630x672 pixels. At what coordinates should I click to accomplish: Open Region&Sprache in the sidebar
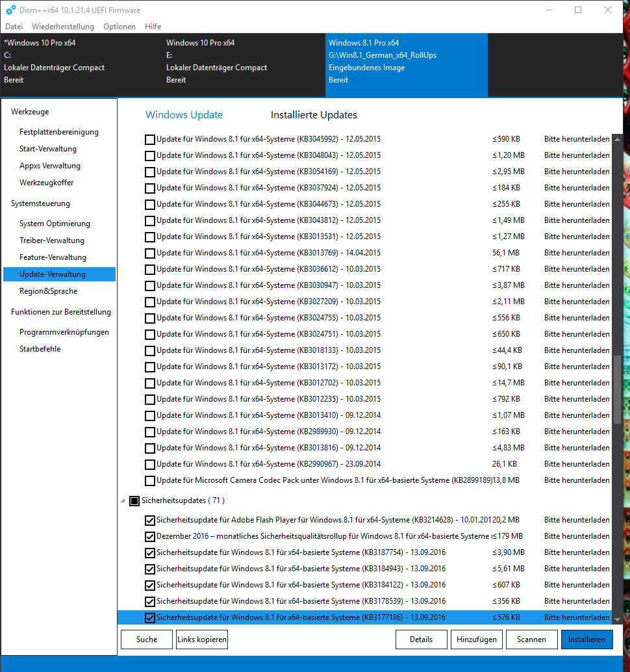49,291
